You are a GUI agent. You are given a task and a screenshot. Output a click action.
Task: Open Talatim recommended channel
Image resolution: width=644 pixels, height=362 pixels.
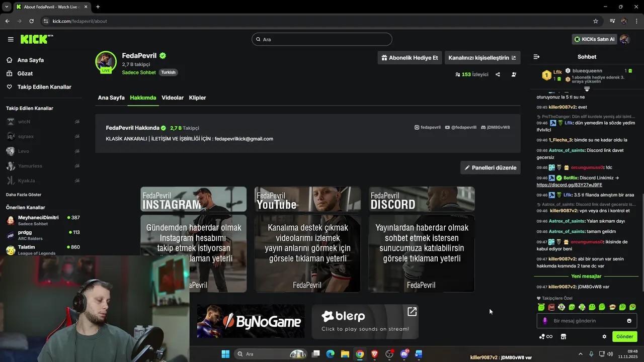[43, 250]
